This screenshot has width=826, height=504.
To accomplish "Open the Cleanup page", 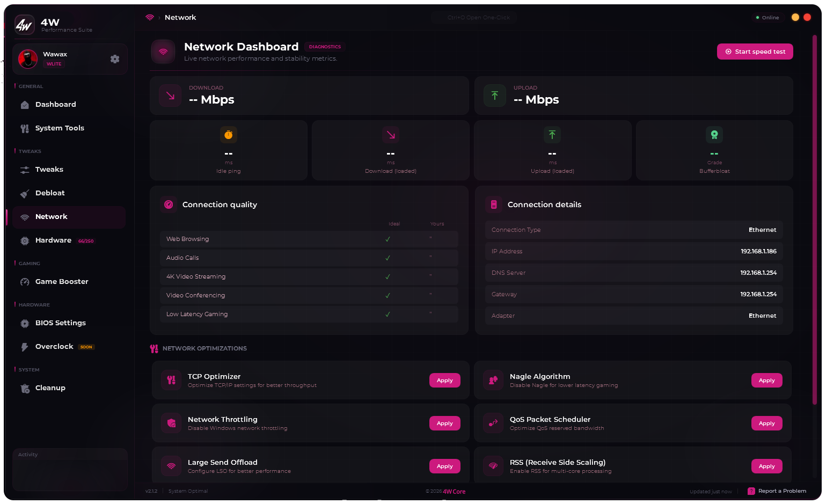I will (x=69, y=388).
